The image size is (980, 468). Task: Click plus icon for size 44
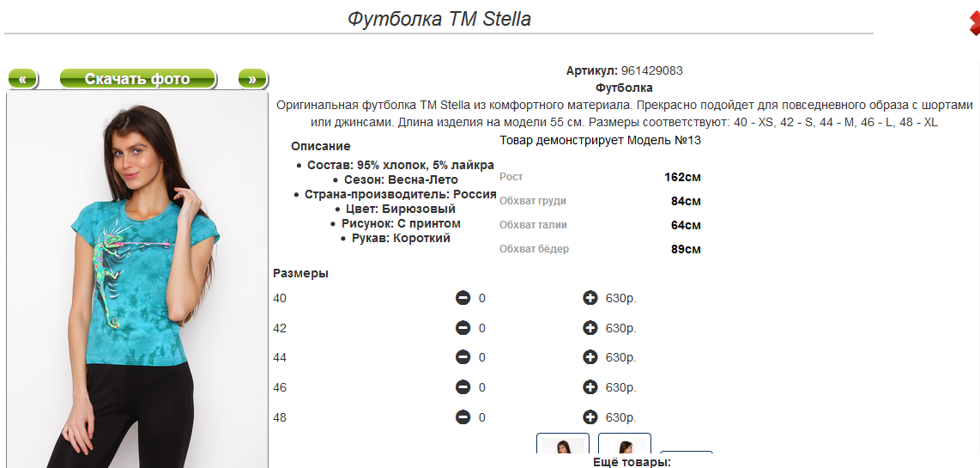point(590,357)
